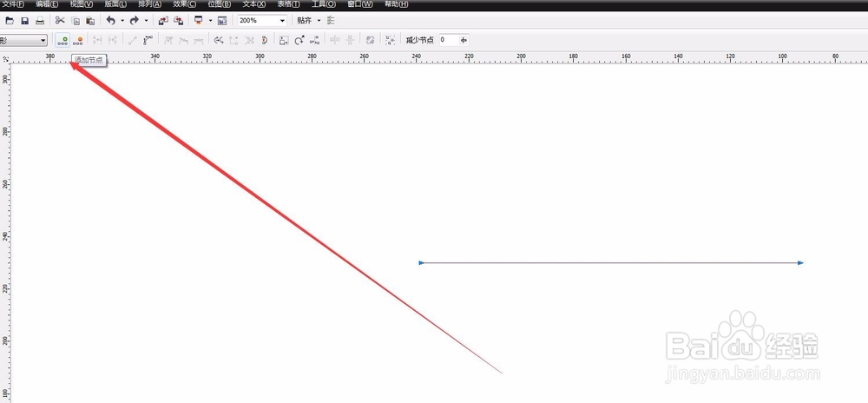Image resolution: width=868 pixels, height=403 pixels.
Task: Undo the last action
Action: pos(111,21)
